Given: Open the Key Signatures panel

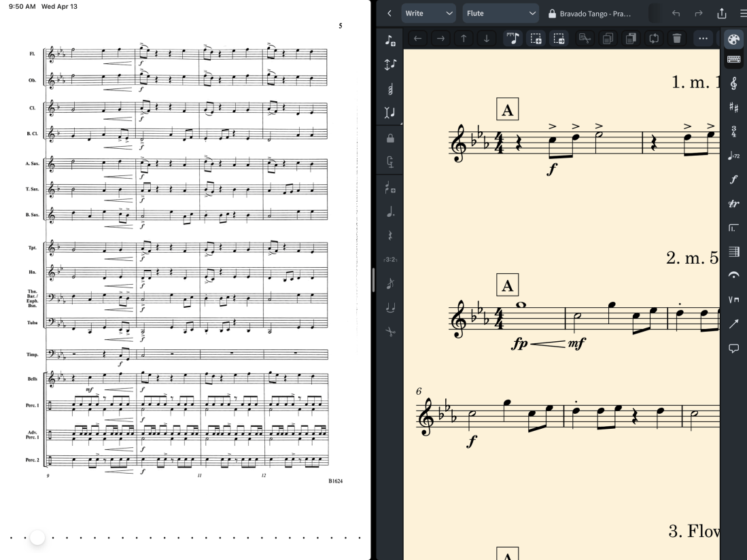Looking at the screenshot, I should point(733,107).
